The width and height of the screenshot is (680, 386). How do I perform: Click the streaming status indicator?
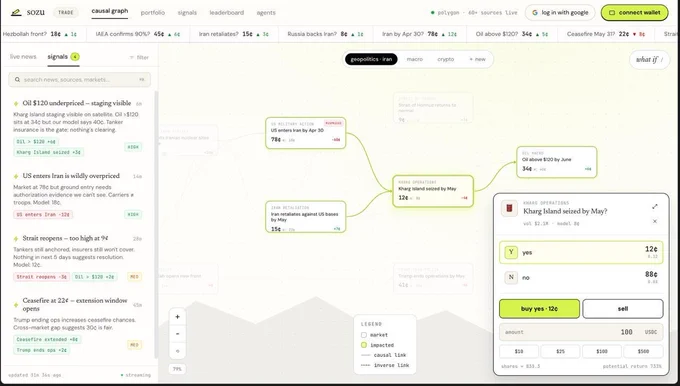pyautogui.click(x=136, y=375)
